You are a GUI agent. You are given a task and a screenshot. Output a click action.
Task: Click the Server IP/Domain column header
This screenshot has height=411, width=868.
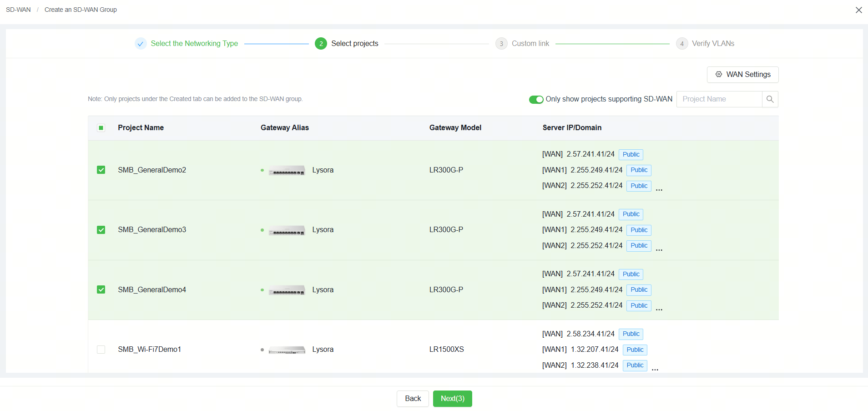click(x=572, y=128)
